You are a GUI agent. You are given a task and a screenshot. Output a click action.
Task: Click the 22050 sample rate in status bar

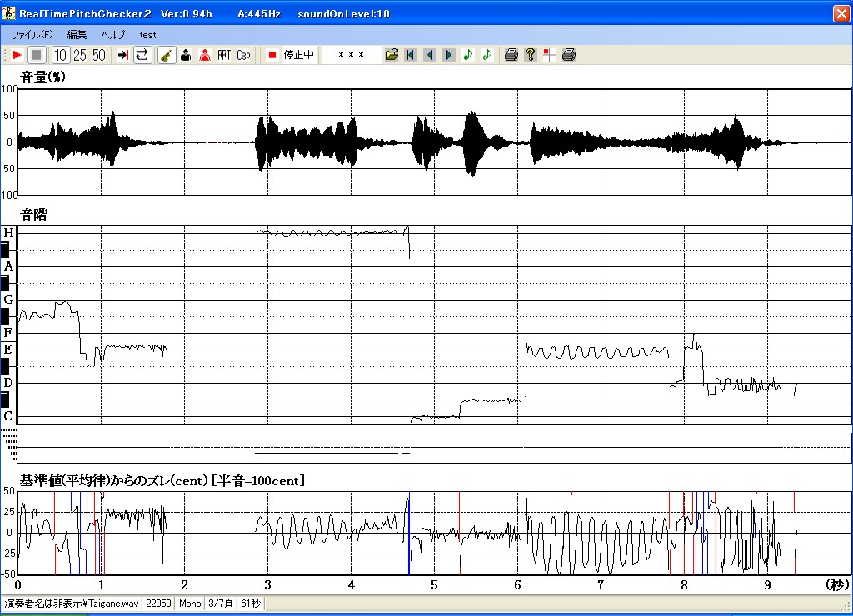(158, 603)
